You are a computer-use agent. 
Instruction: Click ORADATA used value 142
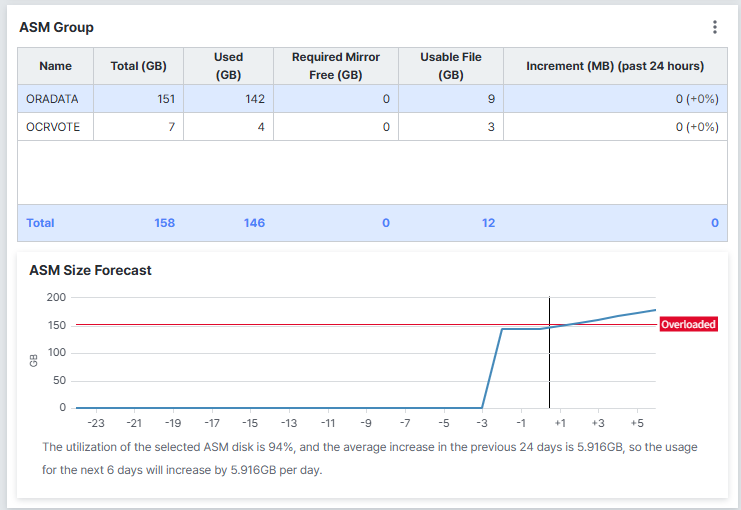[255, 99]
